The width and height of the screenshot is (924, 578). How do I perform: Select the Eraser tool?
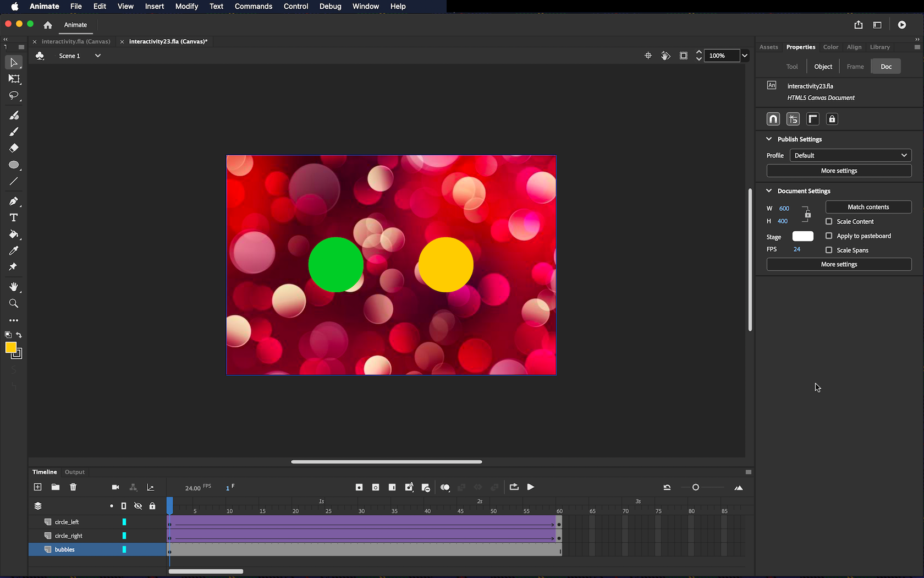pyautogui.click(x=14, y=148)
